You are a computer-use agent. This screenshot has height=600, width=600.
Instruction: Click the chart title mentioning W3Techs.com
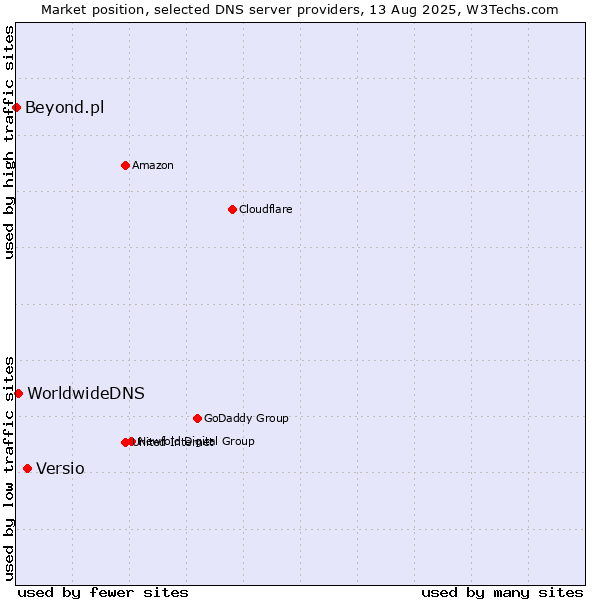[300, 10]
